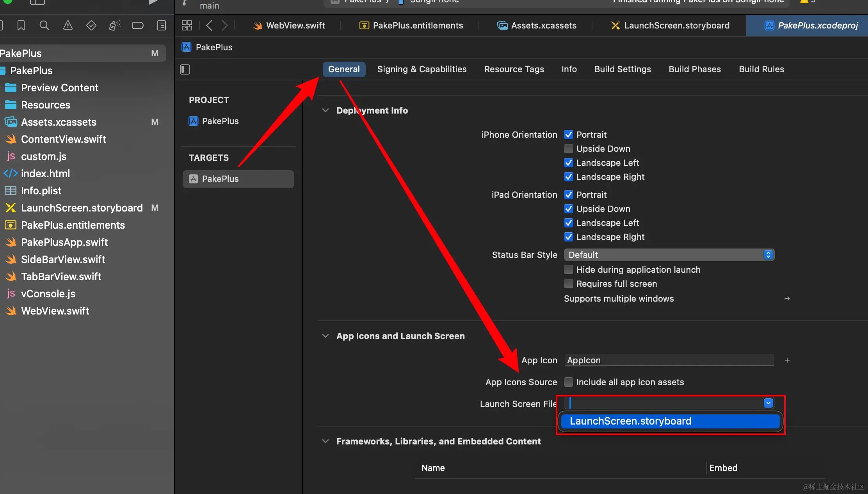Open the Build Settings tab
The height and width of the screenshot is (494, 868).
(622, 69)
